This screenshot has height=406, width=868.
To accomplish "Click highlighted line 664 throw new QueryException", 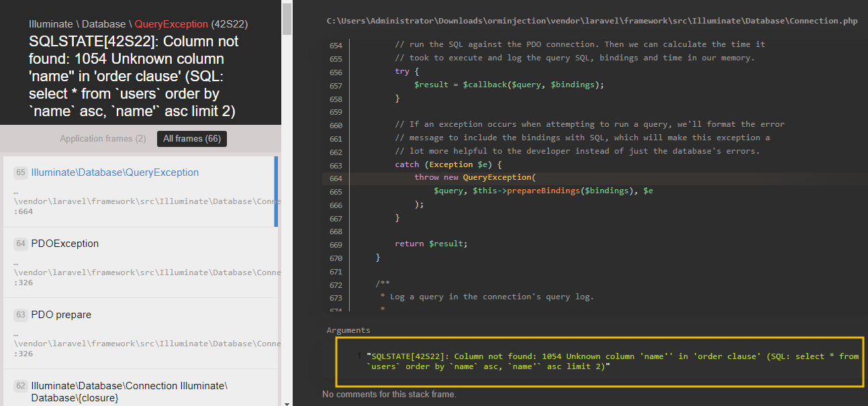I will pos(474,178).
